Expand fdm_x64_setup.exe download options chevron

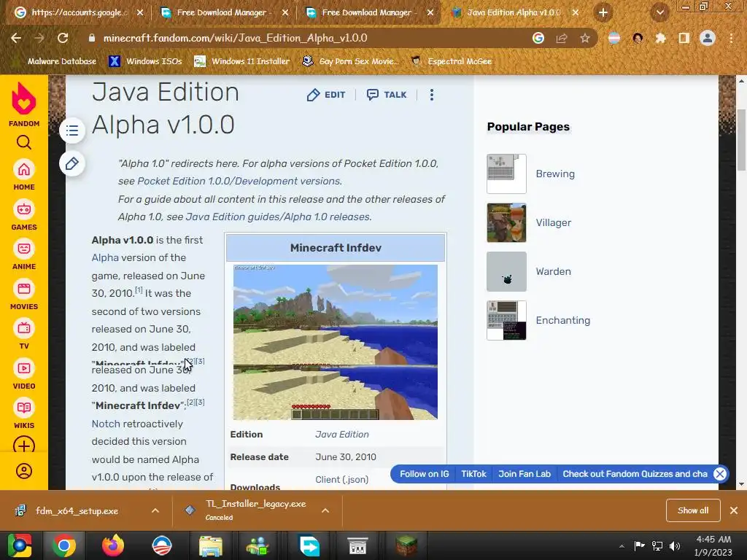pyautogui.click(x=155, y=510)
